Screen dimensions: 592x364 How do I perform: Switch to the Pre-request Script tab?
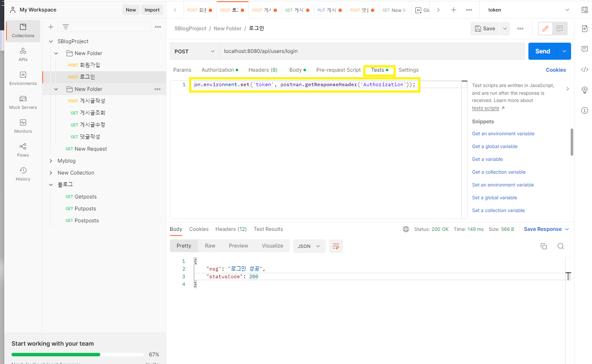[338, 70]
